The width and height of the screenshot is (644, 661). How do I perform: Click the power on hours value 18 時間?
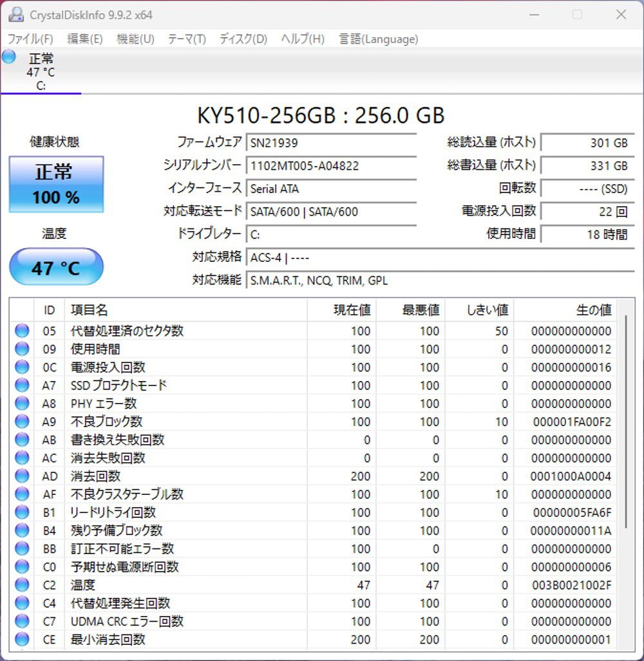click(587, 234)
